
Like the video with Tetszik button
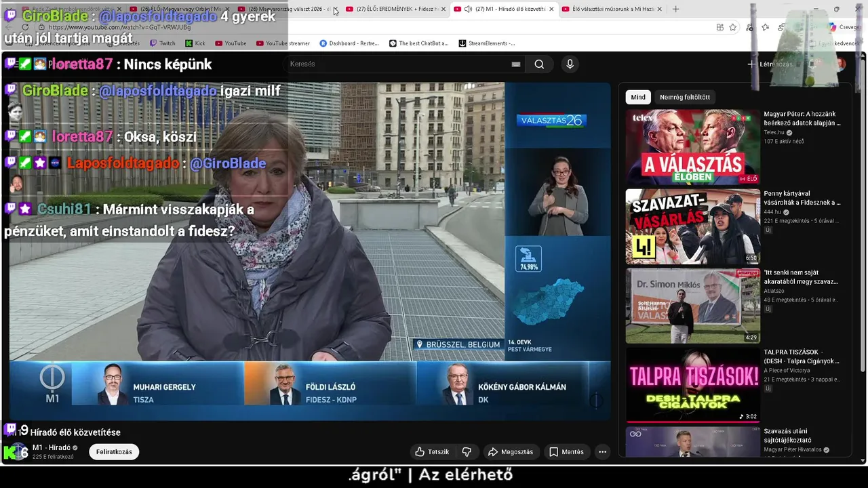click(x=432, y=452)
